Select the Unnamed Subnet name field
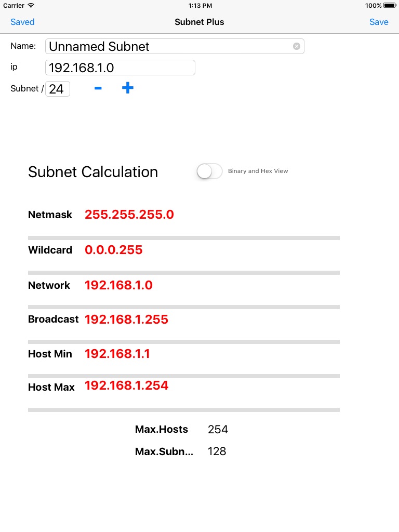399x532 pixels. click(156, 46)
